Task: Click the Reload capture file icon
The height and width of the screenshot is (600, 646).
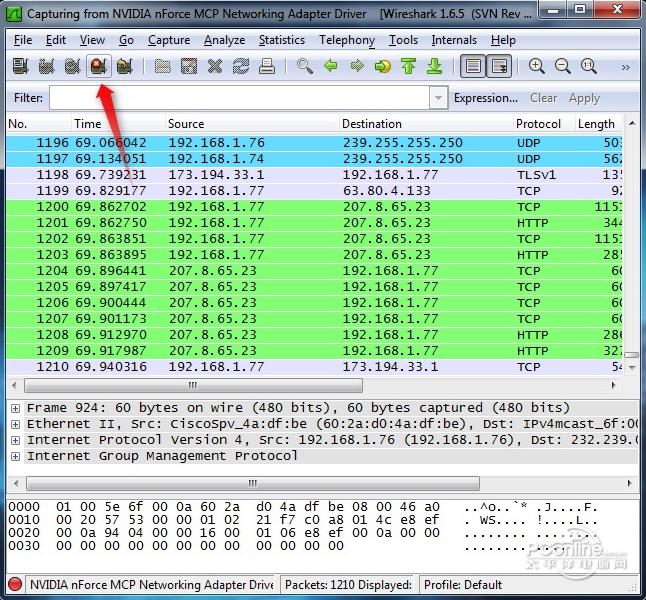Action: (241, 67)
